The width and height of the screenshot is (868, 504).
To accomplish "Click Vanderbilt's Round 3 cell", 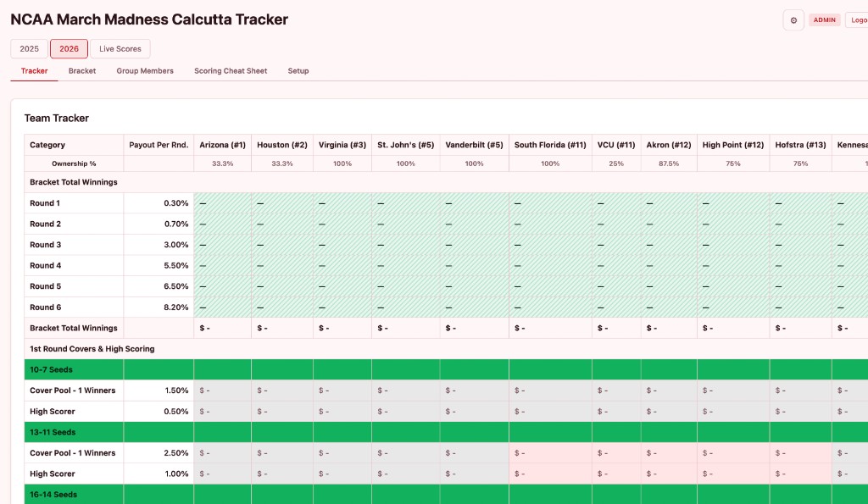I will click(x=473, y=245).
